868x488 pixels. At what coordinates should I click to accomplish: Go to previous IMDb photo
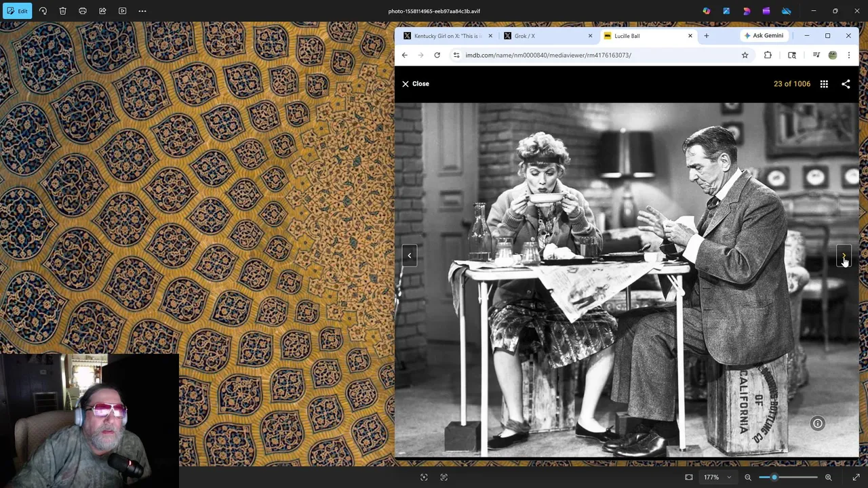pos(410,256)
